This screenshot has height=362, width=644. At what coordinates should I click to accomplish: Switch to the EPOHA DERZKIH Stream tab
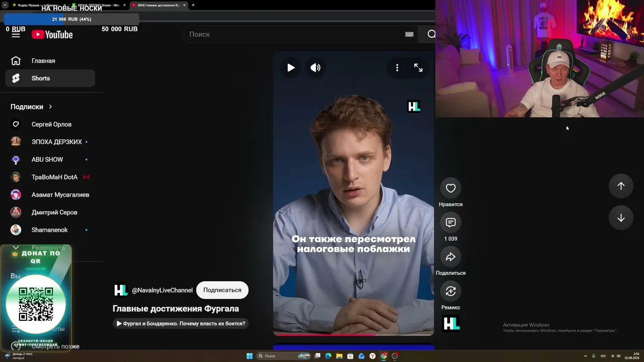click(x=98, y=5)
